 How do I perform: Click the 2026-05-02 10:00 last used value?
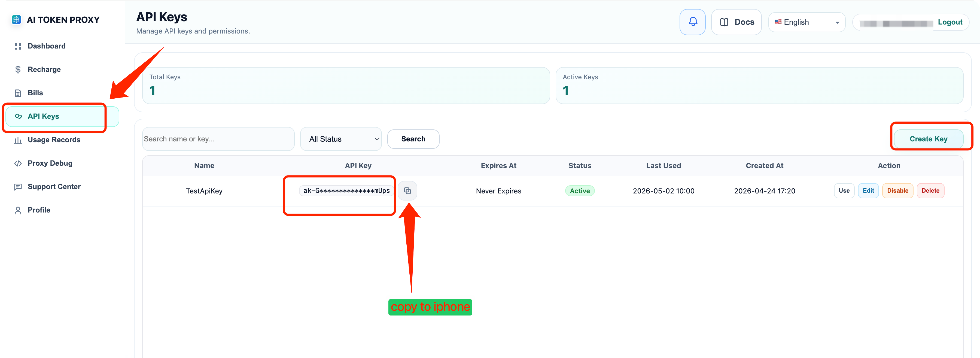point(664,191)
